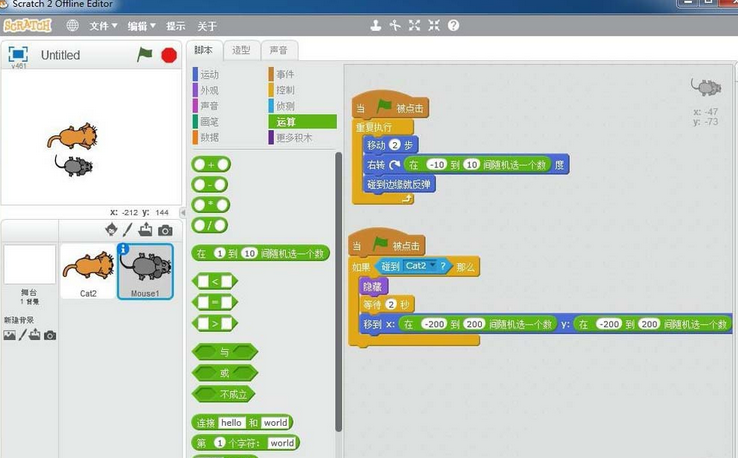Select the 运算 block category
The height and width of the screenshot is (458, 738).
coord(303,121)
